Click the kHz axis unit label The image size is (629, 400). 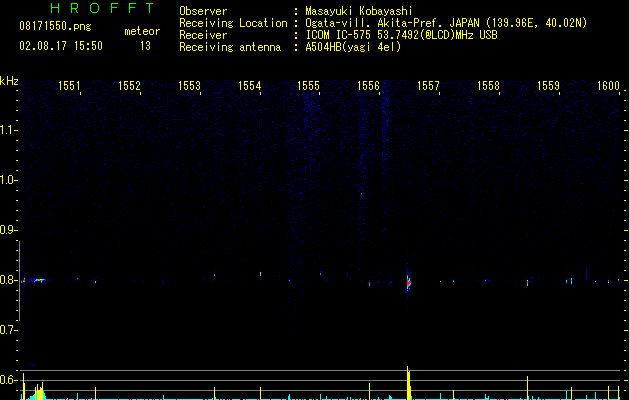[9, 81]
